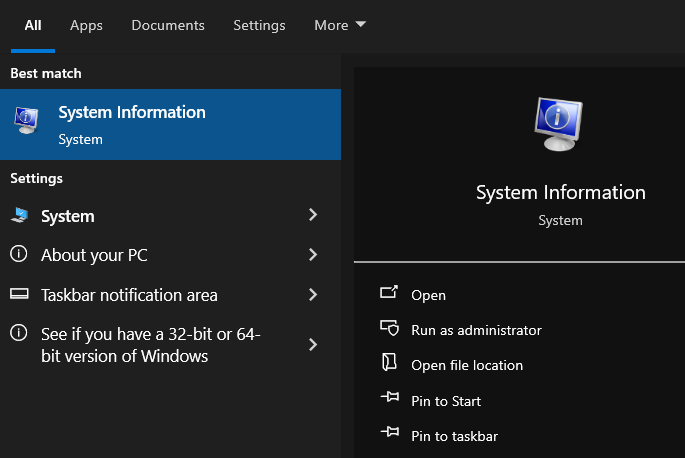The image size is (685, 458).
Task: Switch to the Apps tab
Action: (x=86, y=25)
